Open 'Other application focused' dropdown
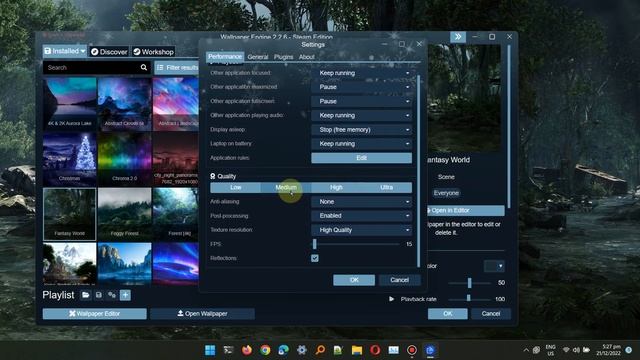This screenshot has height=360, width=640. [362, 73]
